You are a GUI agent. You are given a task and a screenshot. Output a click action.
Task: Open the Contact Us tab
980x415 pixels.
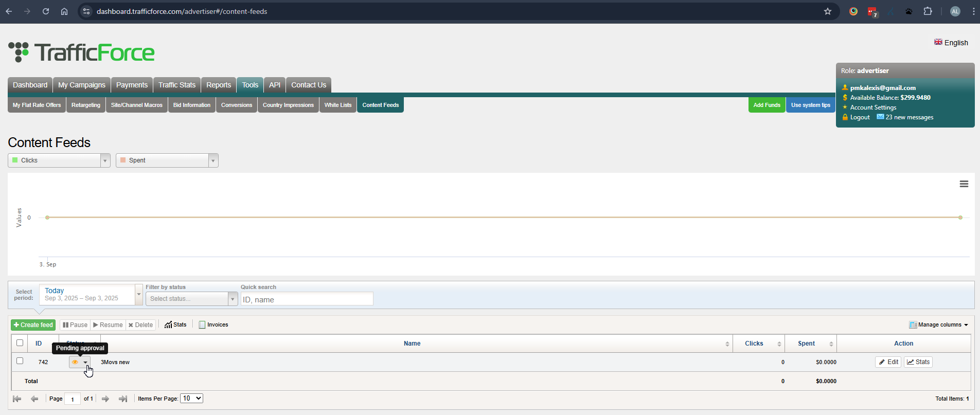309,85
